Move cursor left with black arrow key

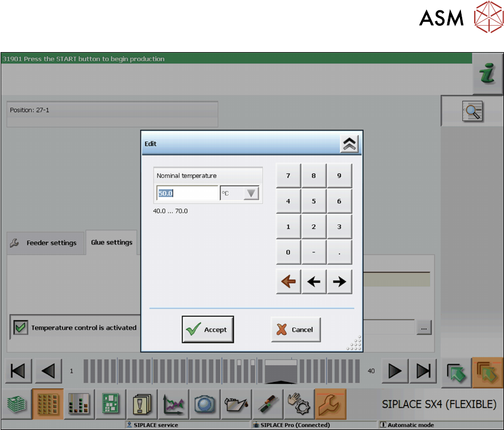point(314,282)
